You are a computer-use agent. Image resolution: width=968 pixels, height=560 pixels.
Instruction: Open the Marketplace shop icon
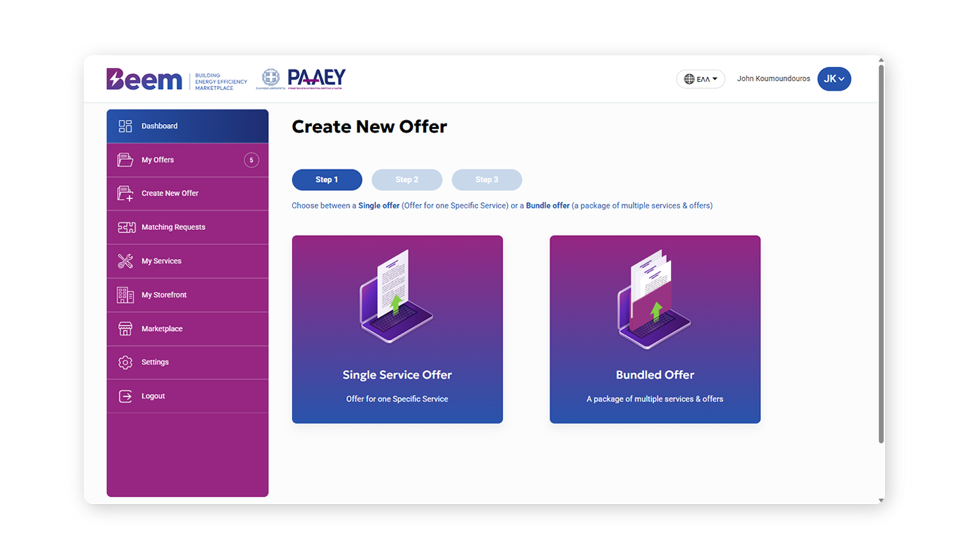[125, 328]
